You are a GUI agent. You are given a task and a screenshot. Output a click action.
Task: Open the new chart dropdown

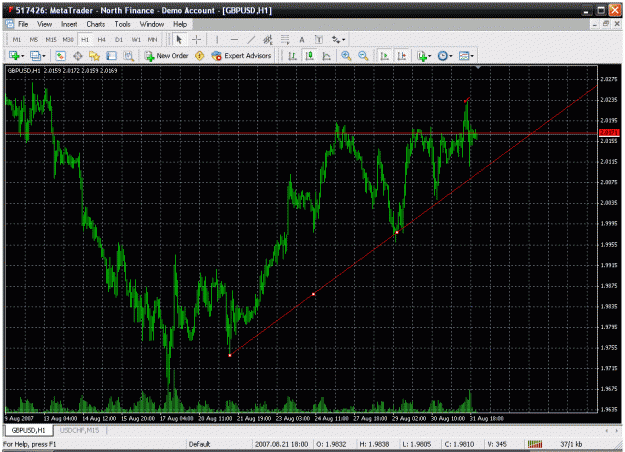(16, 56)
